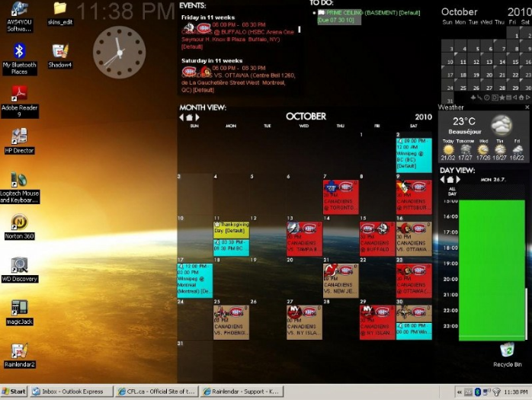This screenshot has height=400, width=532.
Task: Check off the Prime Ceiling to-do item
Action: [321, 13]
